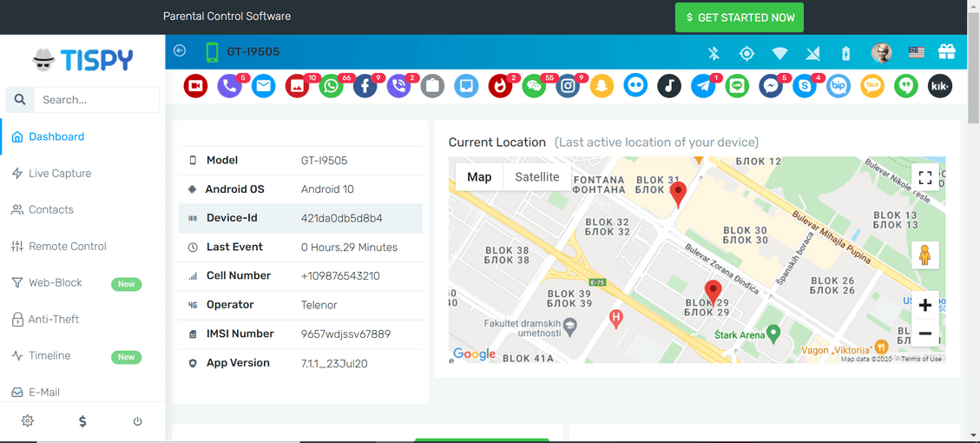Viewport: 980px width, 443px height.
Task: Open Viber icon with badge 2
Action: coord(398,86)
